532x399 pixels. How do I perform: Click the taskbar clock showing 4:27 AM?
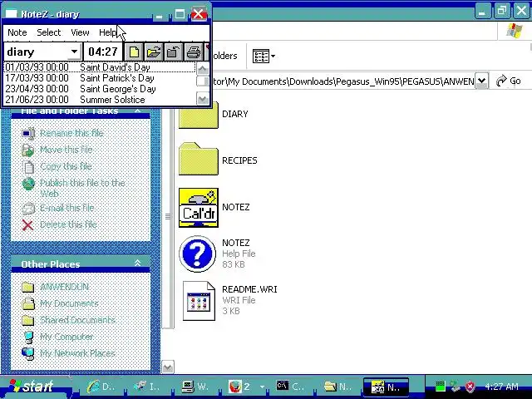(501, 387)
